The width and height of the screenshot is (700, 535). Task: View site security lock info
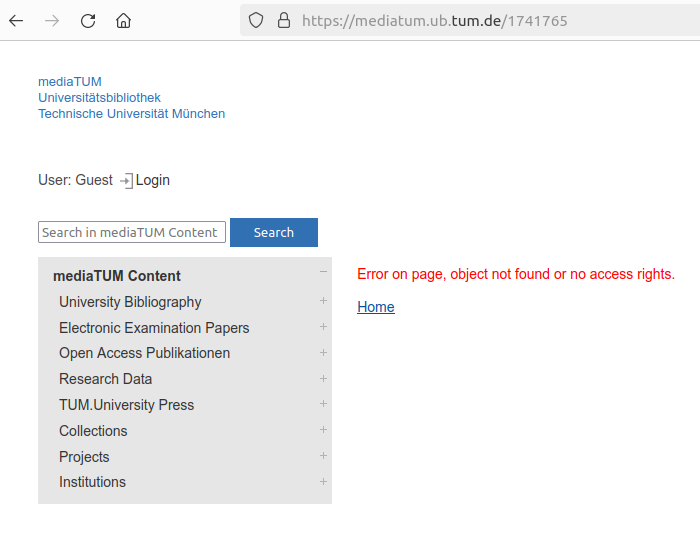(x=284, y=21)
